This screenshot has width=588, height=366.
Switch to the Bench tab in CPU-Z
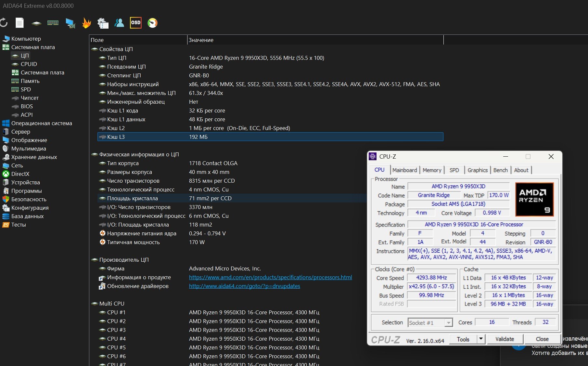(x=500, y=170)
